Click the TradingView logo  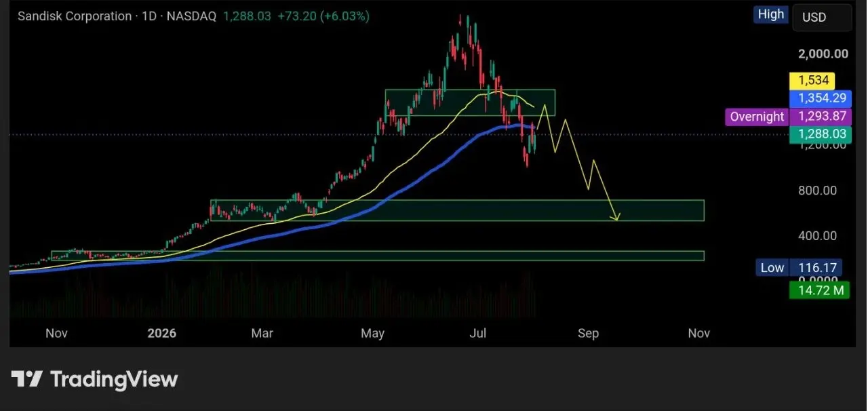point(94,379)
